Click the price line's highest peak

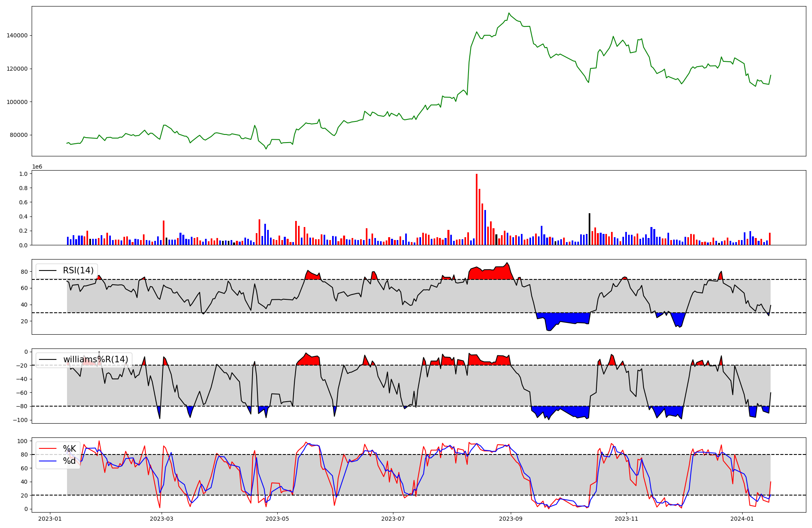(x=509, y=13)
